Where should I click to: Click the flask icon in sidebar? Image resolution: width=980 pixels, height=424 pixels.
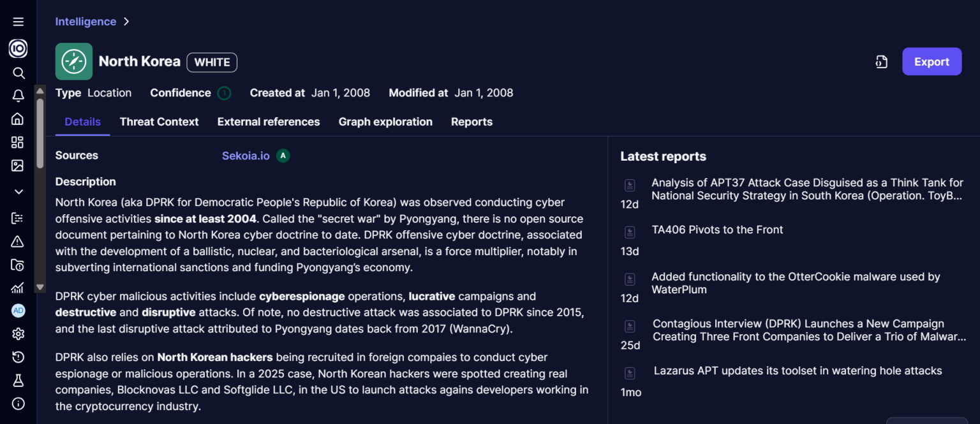(18, 380)
